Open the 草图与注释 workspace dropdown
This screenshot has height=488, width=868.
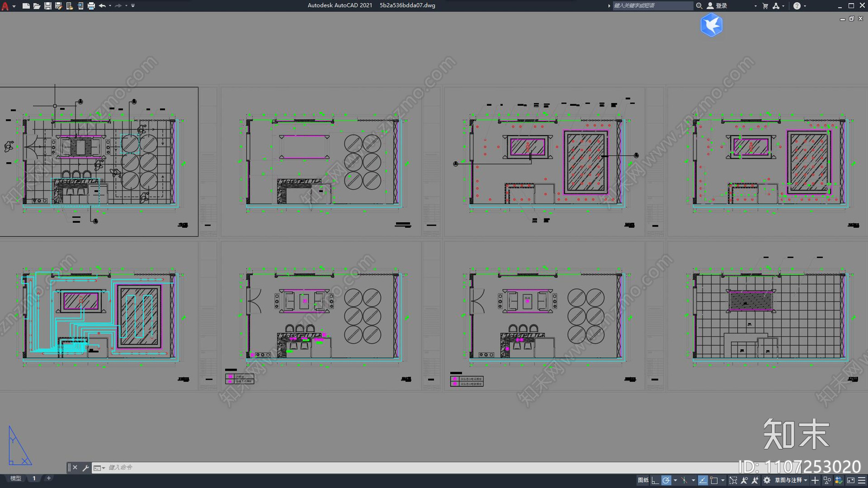pyautogui.click(x=790, y=480)
